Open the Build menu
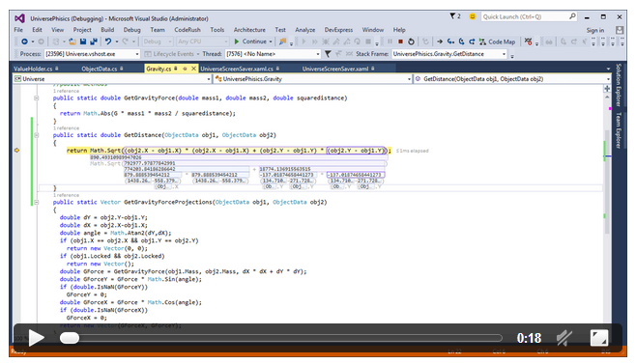 (x=107, y=30)
